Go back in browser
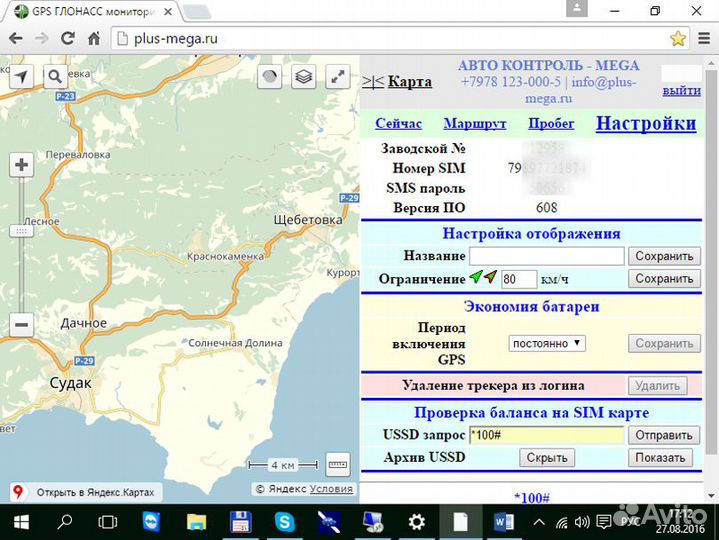Image resolution: width=719 pixels, height=540 pixels. pos(16,39)
